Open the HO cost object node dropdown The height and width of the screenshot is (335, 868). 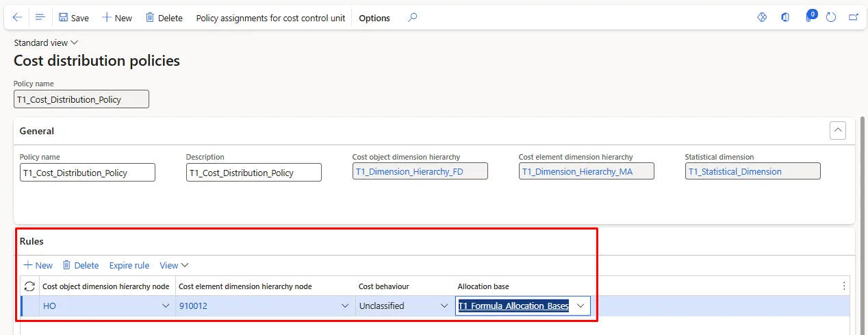[166, 306]
